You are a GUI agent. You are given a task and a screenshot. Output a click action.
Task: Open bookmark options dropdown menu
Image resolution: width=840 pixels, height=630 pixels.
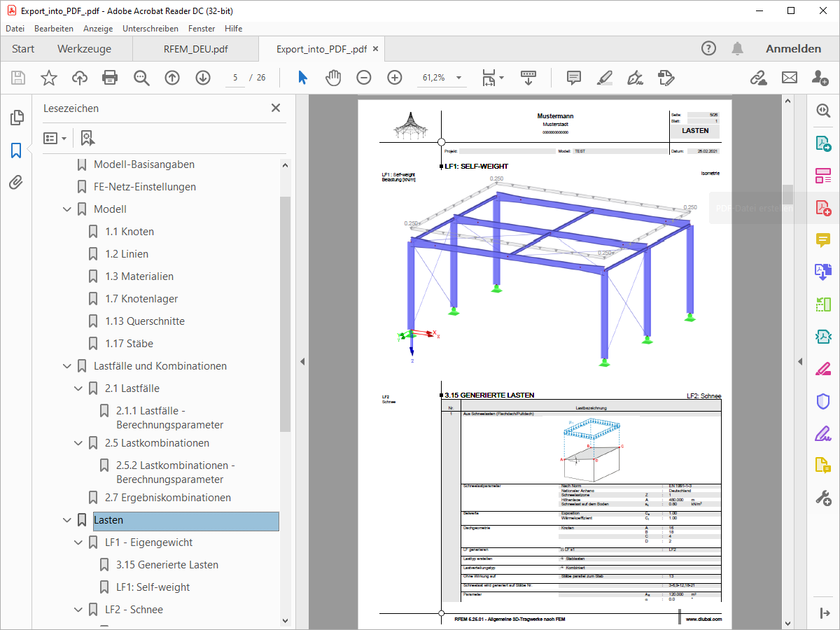coord(55,138)
